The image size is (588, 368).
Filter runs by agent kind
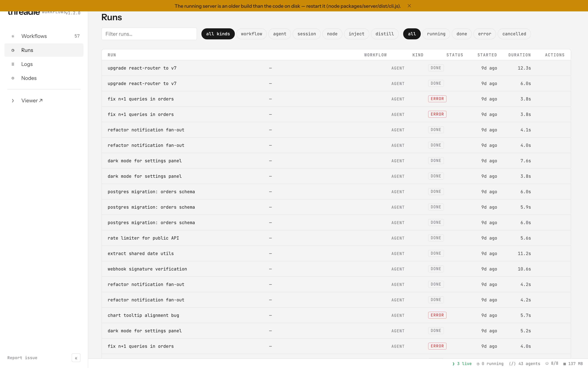pos(280,34)
